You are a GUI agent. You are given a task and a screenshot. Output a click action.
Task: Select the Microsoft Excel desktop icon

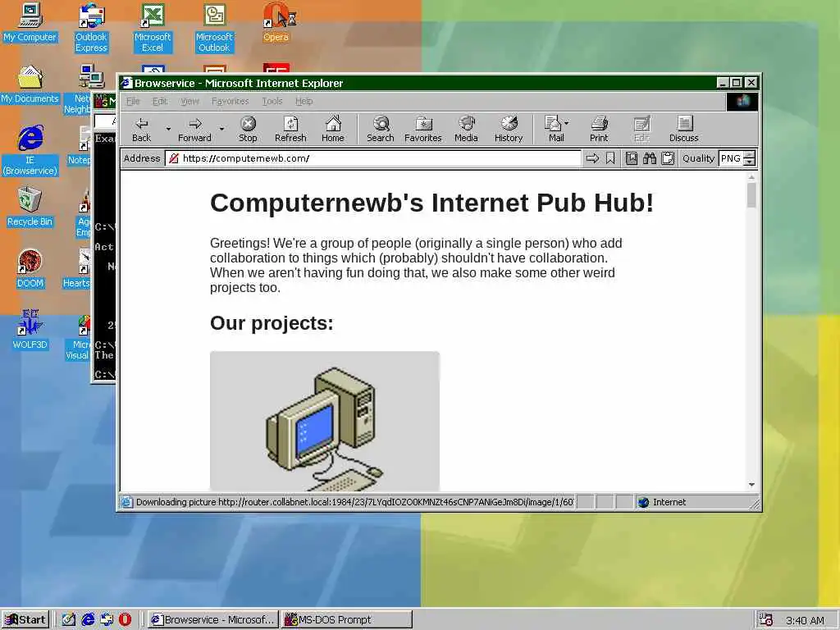pos(153,28)
